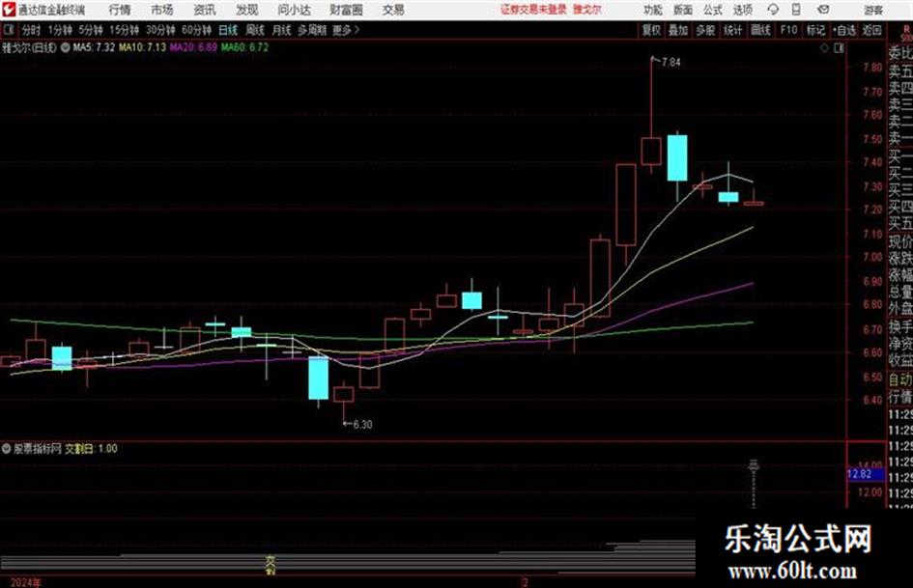The height and width of the screenshot is (588, 913).
Task: Open the customer service headset icon
Action: [x=773, y=10]
